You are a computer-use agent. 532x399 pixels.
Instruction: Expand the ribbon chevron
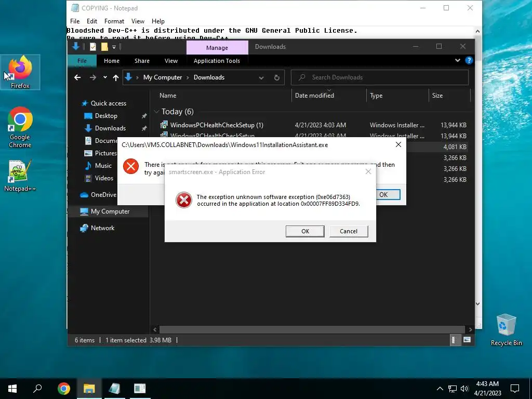point(458,60)
